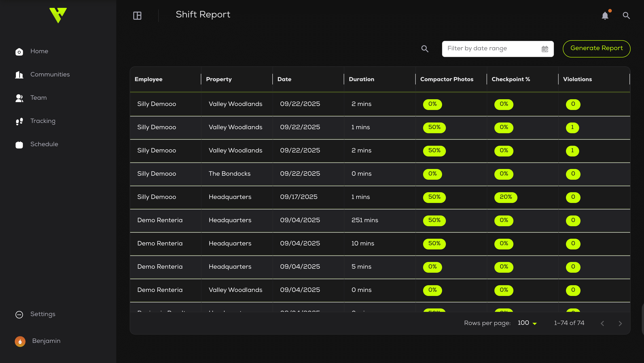Screen dimensions: 644x363
Task: Click the Tracking footprints icon
Action: [19, 121]
